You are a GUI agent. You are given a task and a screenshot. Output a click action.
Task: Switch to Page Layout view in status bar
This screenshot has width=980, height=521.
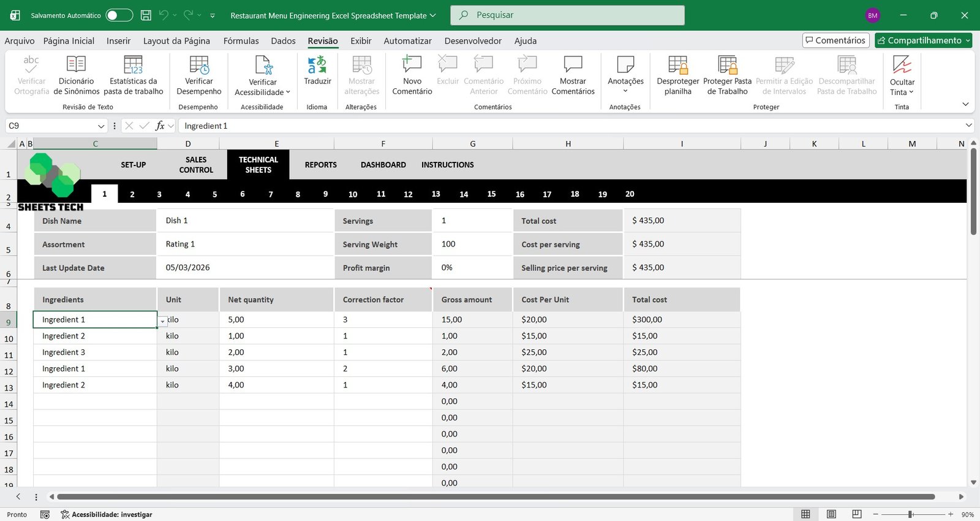point(831,514)
